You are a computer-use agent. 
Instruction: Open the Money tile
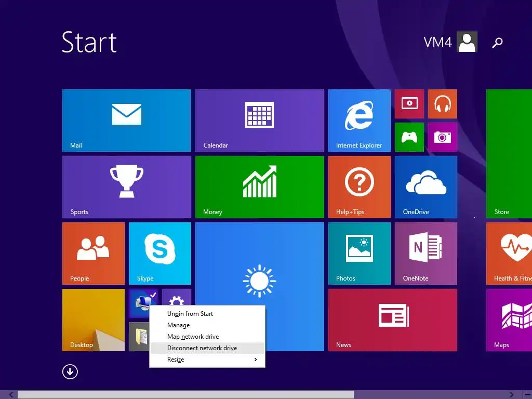pyautogui.click(x=260, y=187)
